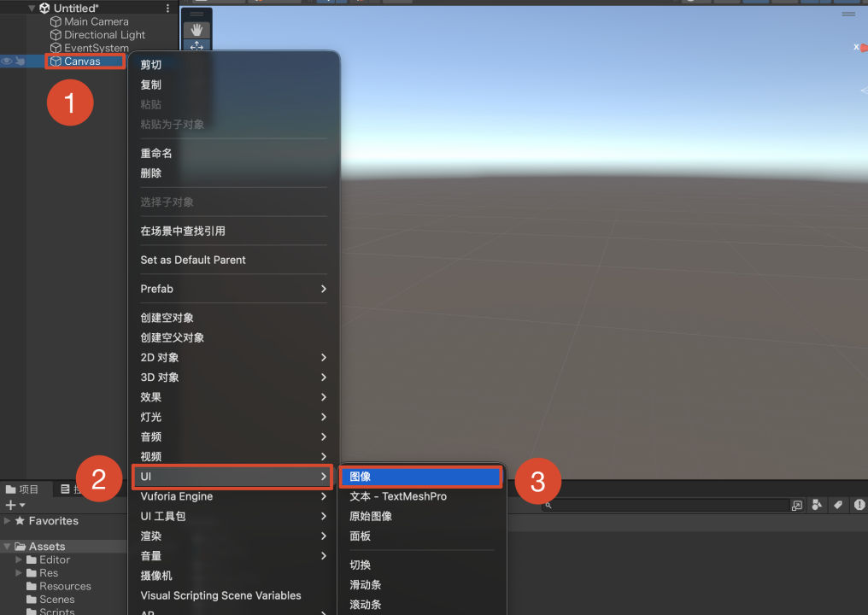Screen dimensions: 868x615
Task: Collapse the Assets folder triangle
Action: 7,547
